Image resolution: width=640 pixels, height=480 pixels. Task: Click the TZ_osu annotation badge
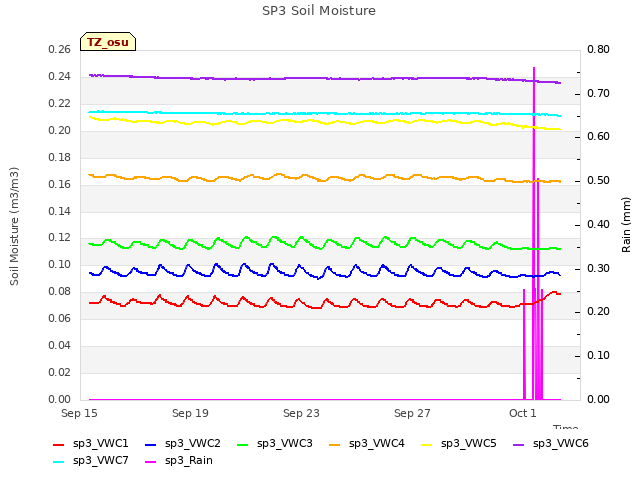[108, 42]
